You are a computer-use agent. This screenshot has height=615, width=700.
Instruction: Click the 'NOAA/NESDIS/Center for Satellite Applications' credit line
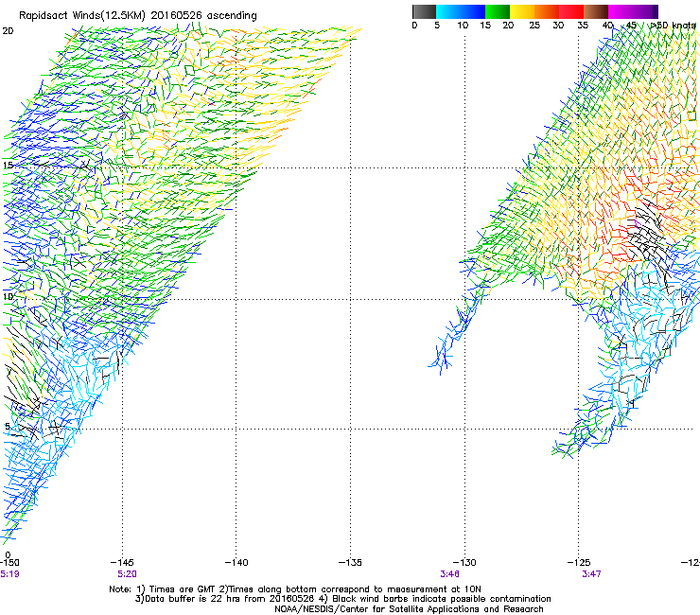tap(409, 609)
